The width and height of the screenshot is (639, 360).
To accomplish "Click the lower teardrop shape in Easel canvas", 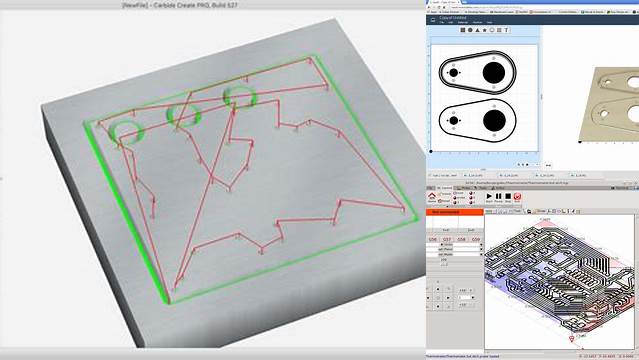I will tap(477, 121).
